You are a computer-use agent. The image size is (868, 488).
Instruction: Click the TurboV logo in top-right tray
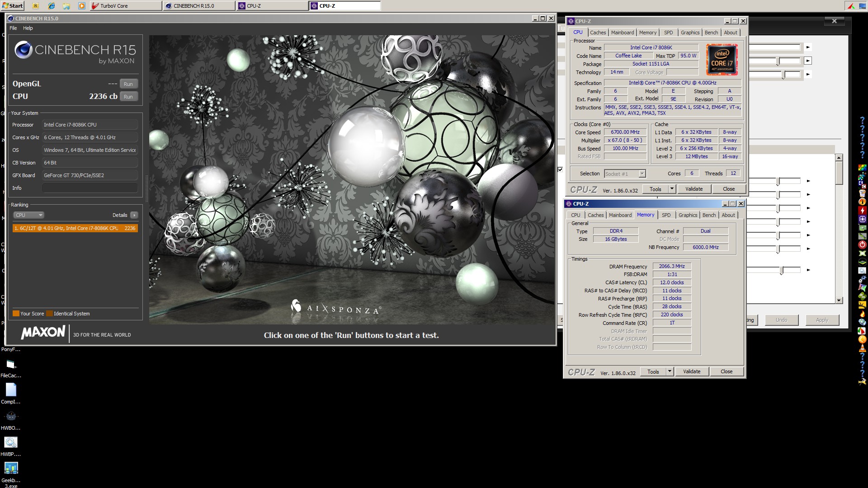[851, 6]
